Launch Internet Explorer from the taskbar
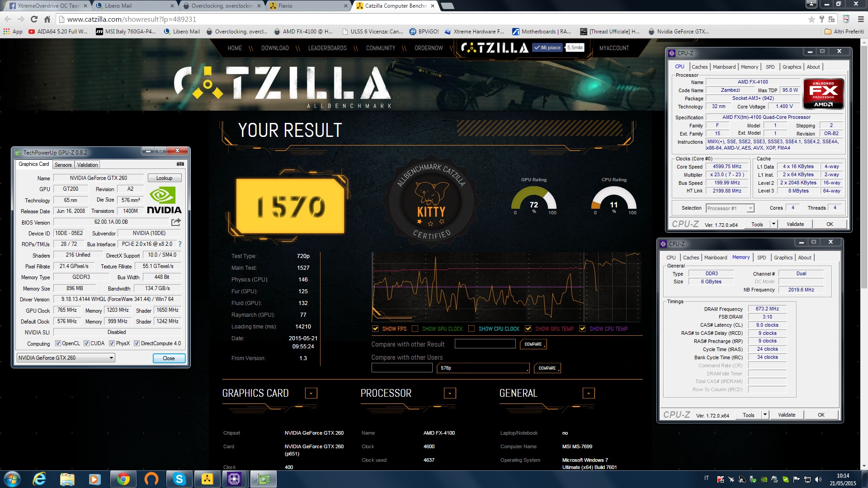Viewport: 868px width, 488px height. point(40,479)
